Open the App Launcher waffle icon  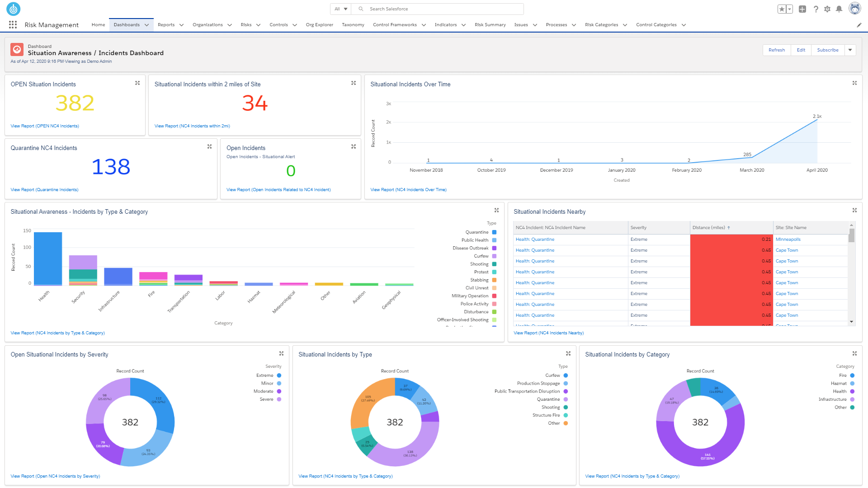click(13, 24)
